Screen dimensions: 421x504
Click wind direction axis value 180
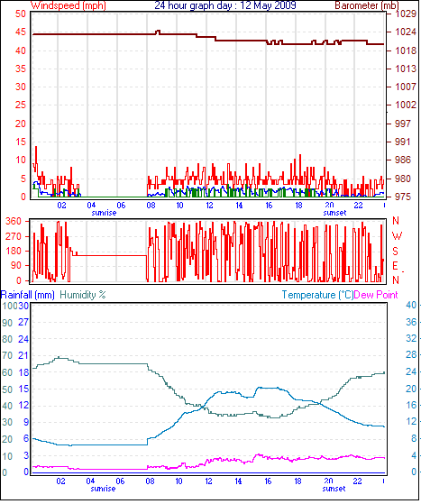coord(14,251)
